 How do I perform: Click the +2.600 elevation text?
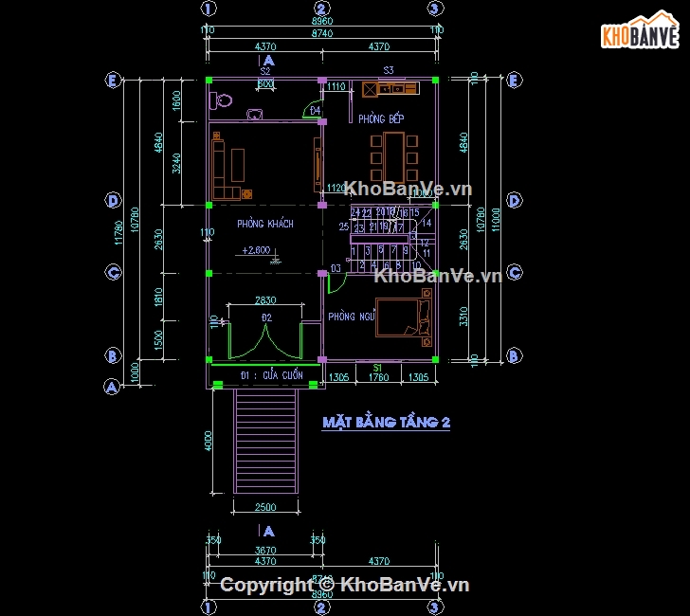(x=256, y=250)
